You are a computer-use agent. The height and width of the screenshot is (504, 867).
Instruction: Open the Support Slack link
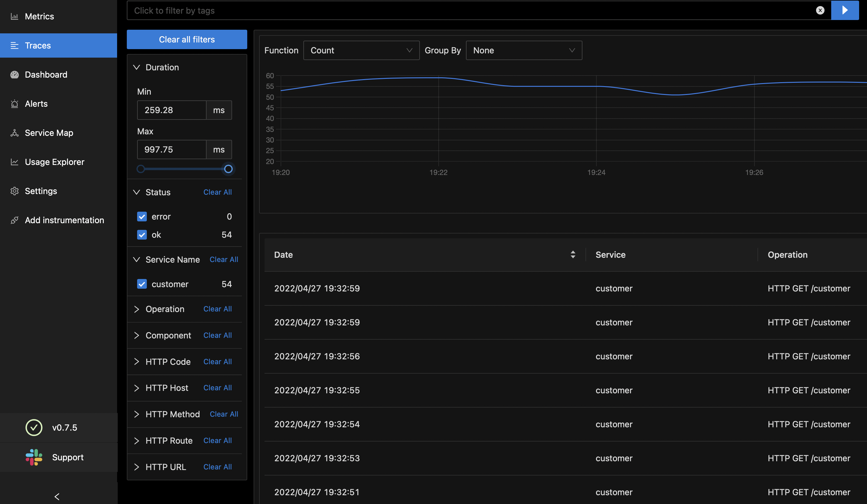click(x=68, y=457)
